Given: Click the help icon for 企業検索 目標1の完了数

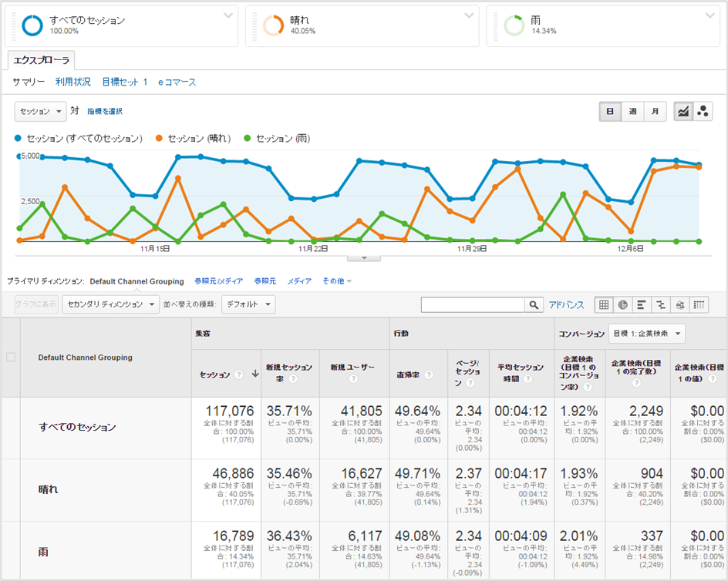Looking at the screenshot, I should [636, 383].
